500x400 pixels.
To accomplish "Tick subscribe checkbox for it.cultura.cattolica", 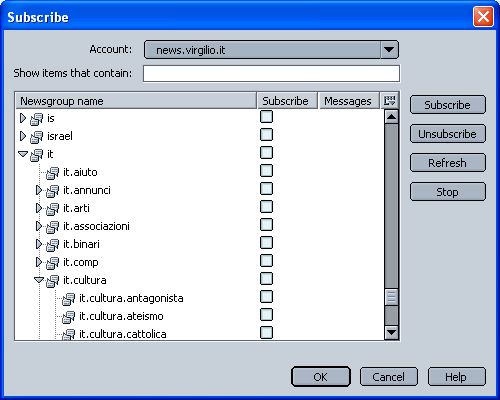I will [266, 333].
